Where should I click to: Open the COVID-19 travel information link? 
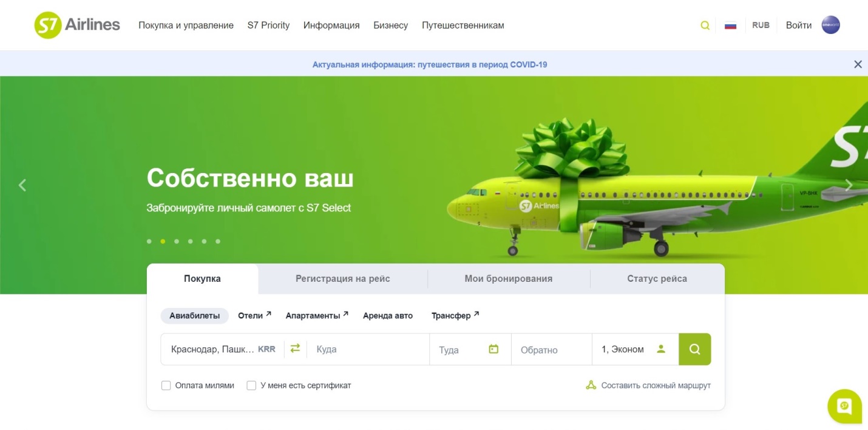pyautogui.click(x=429, y=64)
